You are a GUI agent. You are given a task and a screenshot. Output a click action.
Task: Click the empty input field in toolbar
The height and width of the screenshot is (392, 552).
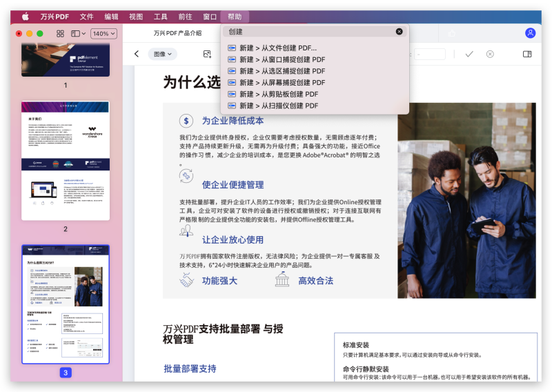coord(429,54)
